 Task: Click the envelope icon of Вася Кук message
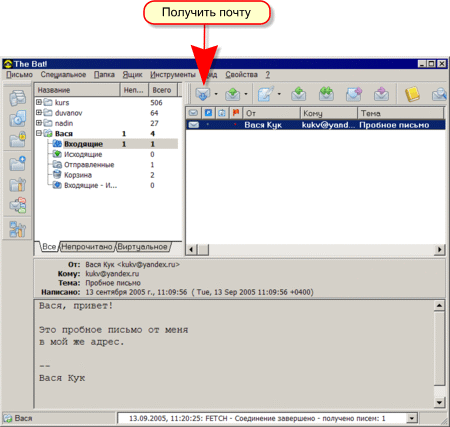(194, 125)
